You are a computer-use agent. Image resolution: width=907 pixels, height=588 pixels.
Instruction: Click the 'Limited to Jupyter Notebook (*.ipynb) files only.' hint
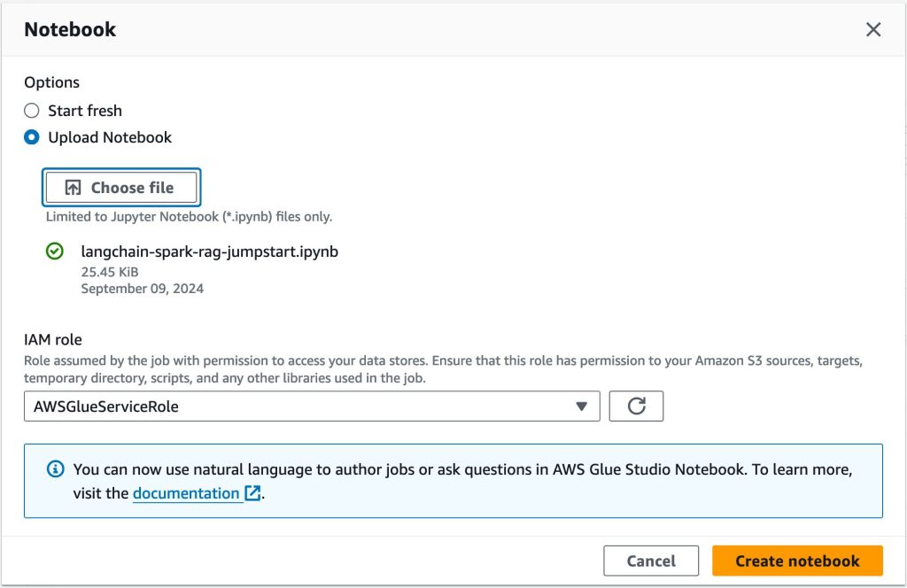190,217
